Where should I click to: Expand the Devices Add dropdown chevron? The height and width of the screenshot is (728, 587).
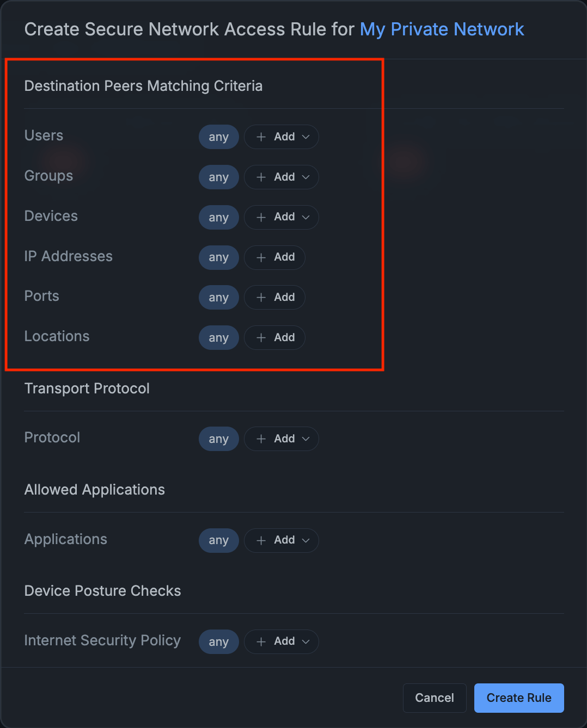pos(305,217)
